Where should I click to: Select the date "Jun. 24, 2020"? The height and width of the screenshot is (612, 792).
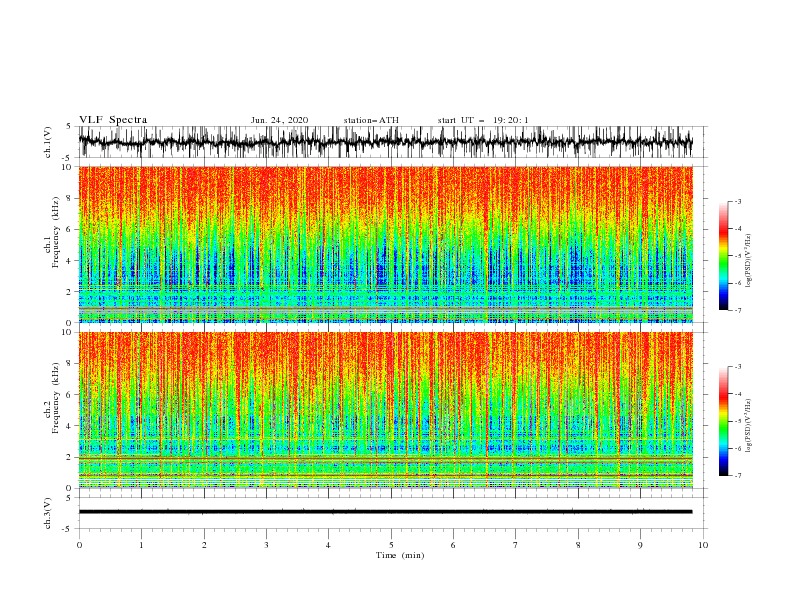[x=279, y=120]
